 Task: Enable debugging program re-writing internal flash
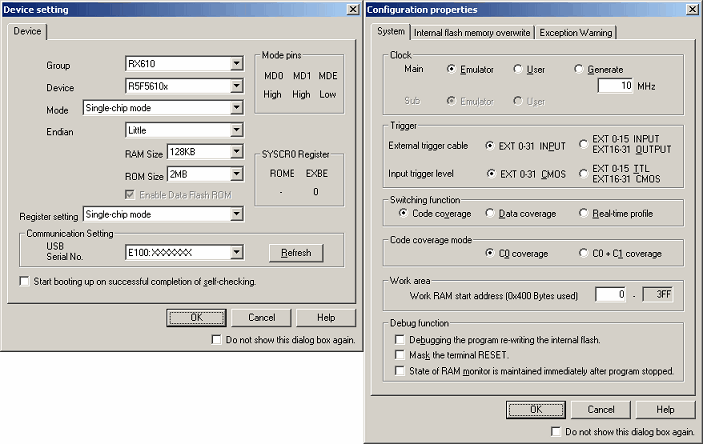[401, 340]
